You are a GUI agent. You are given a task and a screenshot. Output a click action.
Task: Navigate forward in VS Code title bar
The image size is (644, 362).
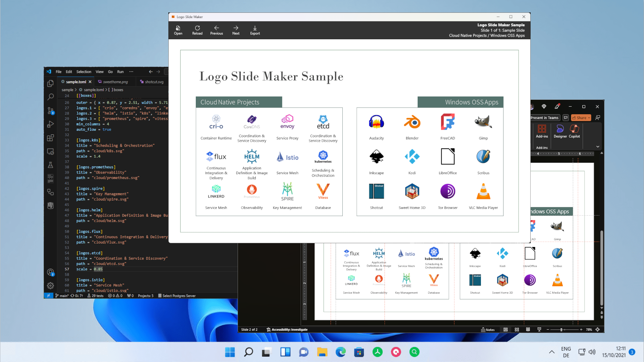pyautogui.click(x=158, y=72)
